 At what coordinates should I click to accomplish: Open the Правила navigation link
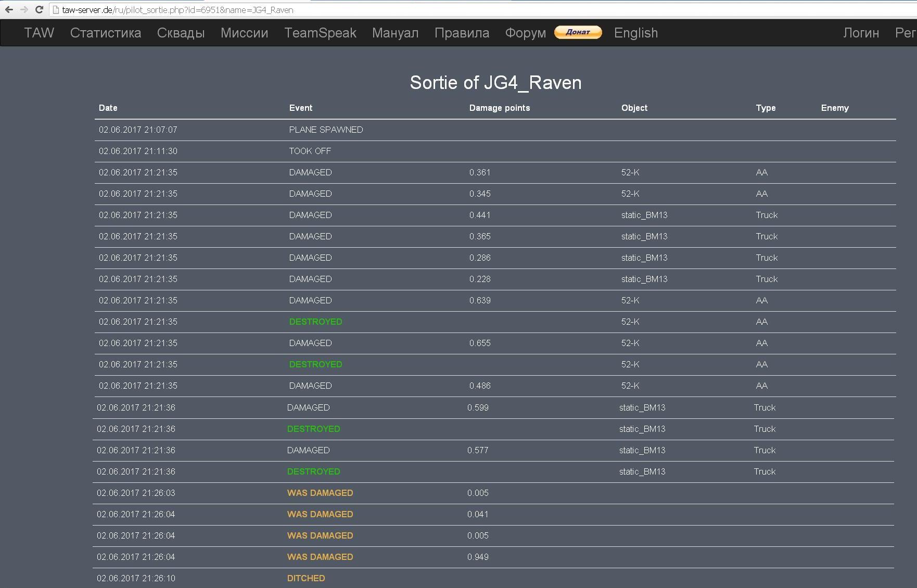pyautogui.click(x=462, y=33)
